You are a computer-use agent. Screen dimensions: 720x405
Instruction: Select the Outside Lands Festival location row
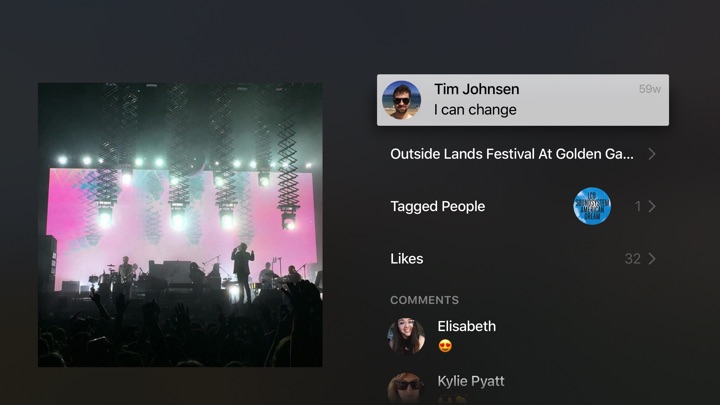[511, 154]
